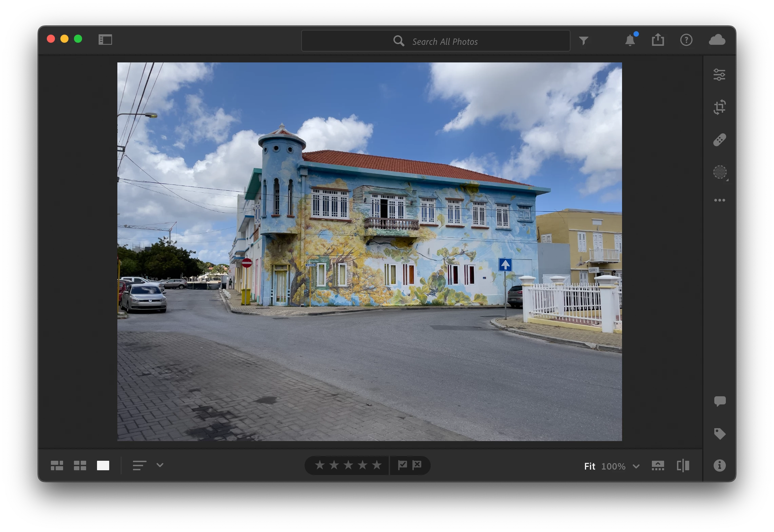The height and width of the screenshot is (532, 774).
Task: Expand the zoom percentage dropdown
Action: coord(636,466)
